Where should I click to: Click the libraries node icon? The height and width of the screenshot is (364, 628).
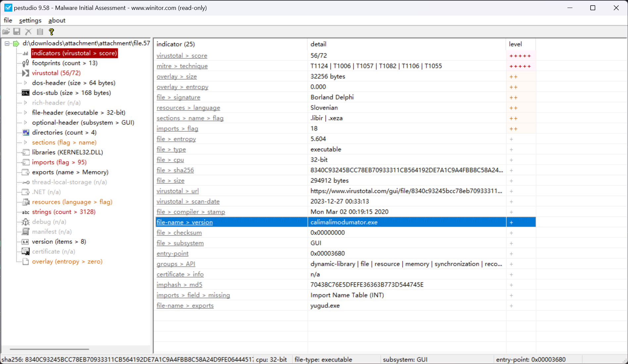(x=25, y=152)
